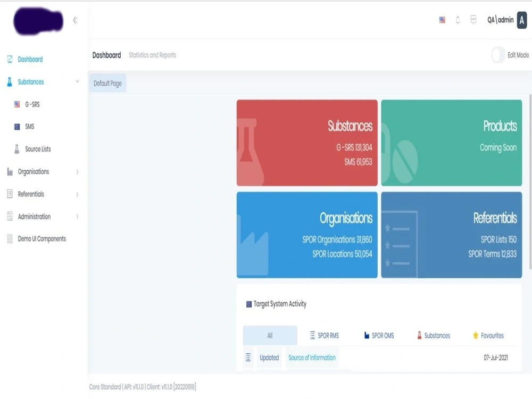
Task: Open the Source Lists section
Action: click(37, 149)
